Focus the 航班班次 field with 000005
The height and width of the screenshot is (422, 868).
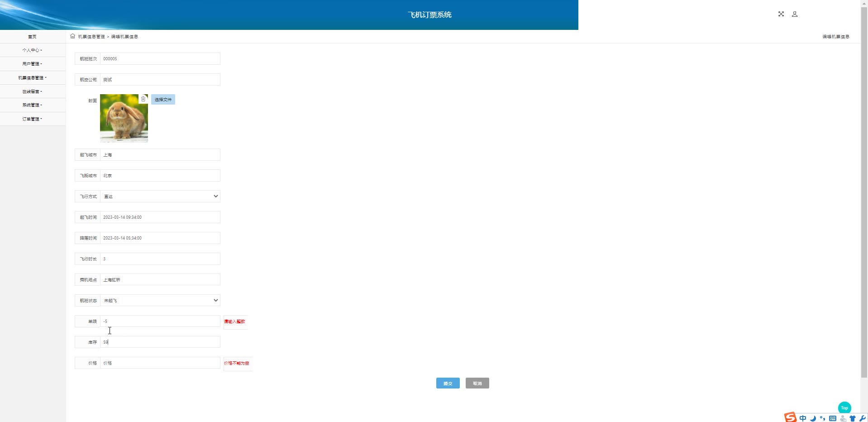(x=160, y=59)
